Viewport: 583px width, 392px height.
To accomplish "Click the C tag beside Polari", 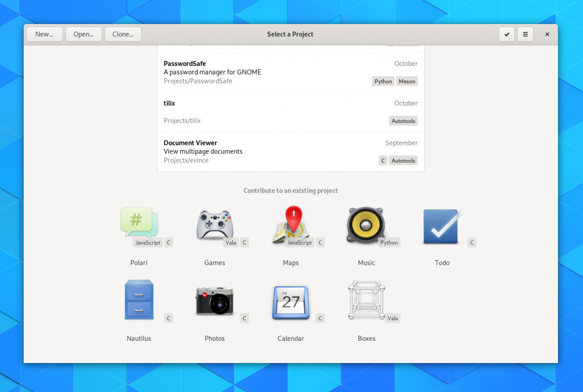I will click(x=169, y=242).
